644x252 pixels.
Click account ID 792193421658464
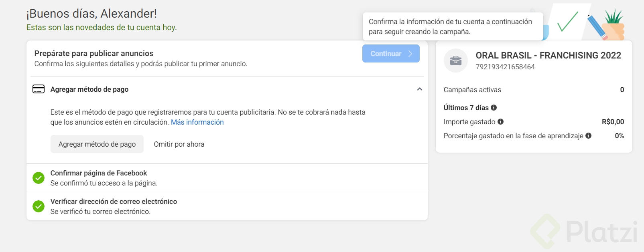click(505, 67)
